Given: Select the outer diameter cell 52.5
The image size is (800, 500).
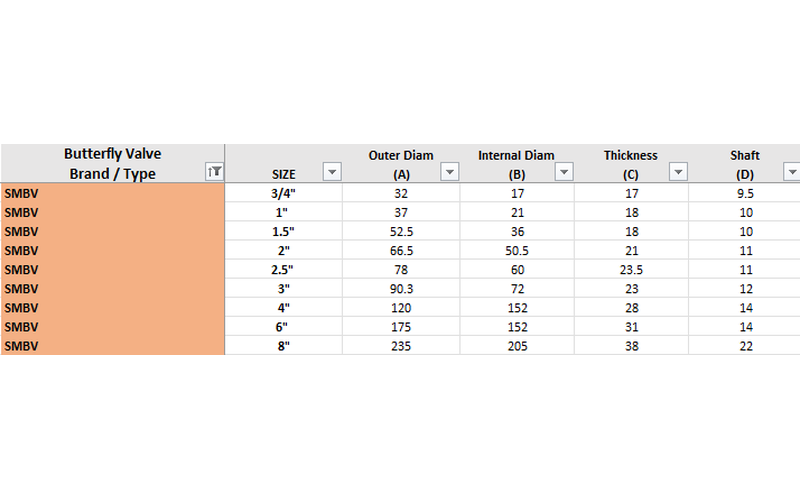Looking at the screenshot, I should (x=401, y=231).
